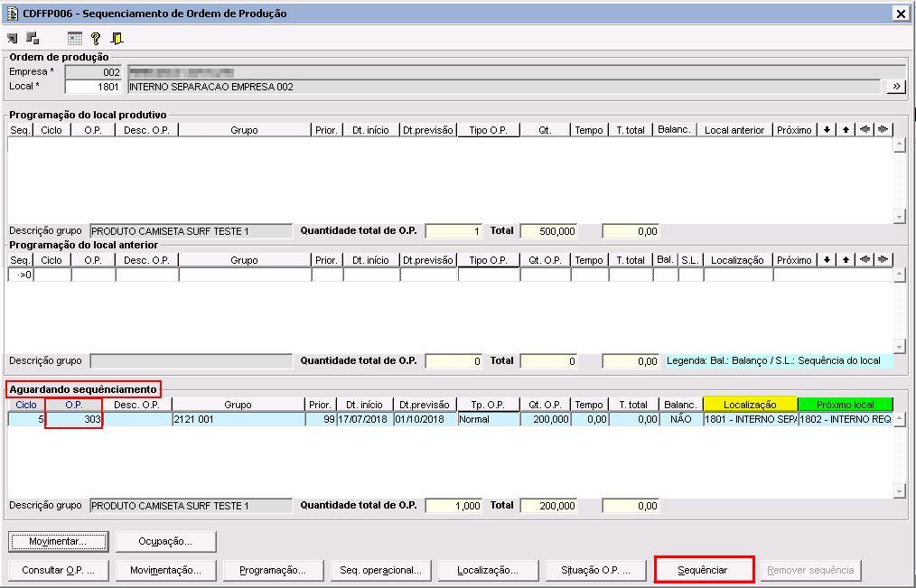The height and width of the screenshot is (588, 916).
Task: Click the Desc. O.P. header in Aguardando sequenciamento
Action: point(136,404)
